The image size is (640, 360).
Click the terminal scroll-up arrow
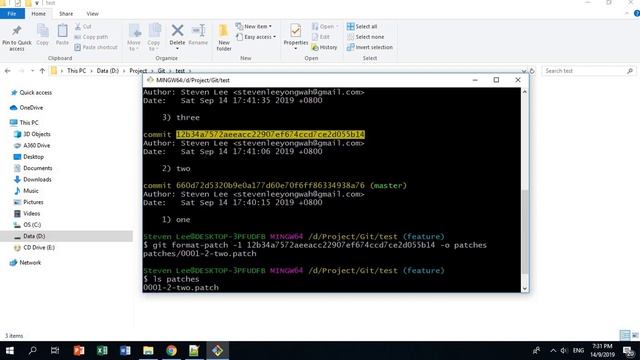(x=524, y=92)
